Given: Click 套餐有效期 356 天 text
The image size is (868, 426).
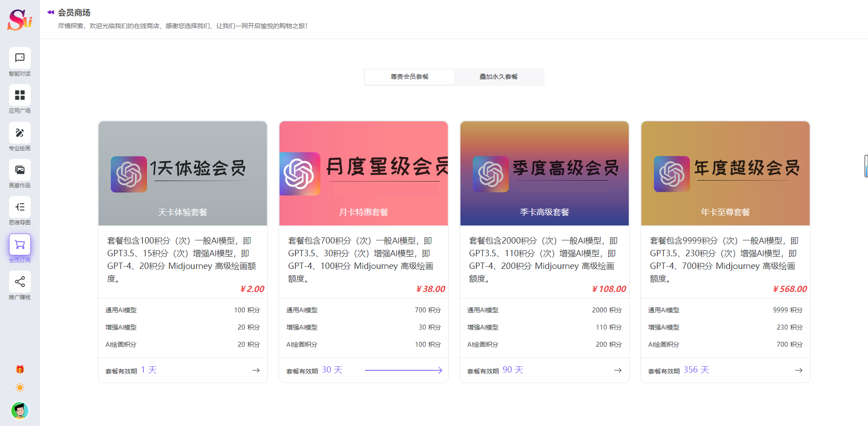Looking at the screenshot, I should [x=678, y=370].
